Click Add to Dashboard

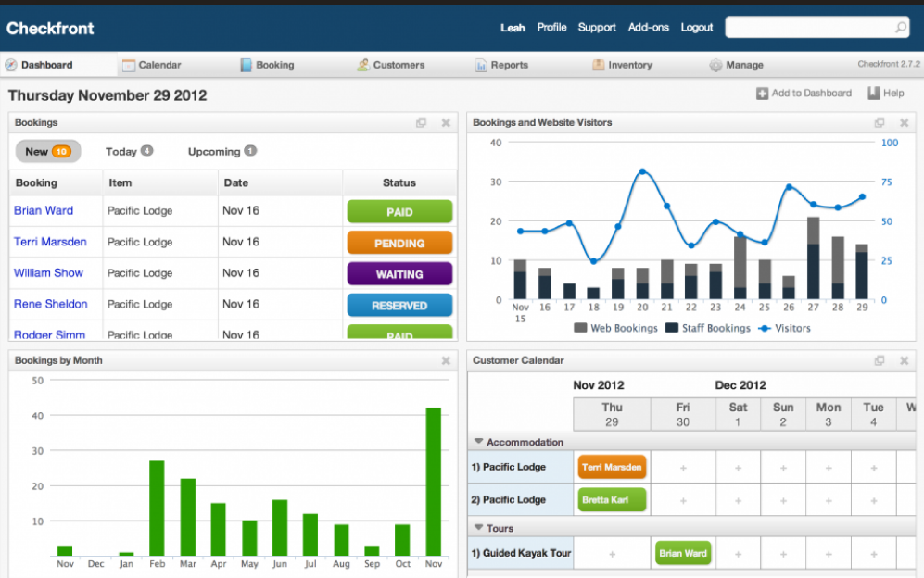(804, 94)
